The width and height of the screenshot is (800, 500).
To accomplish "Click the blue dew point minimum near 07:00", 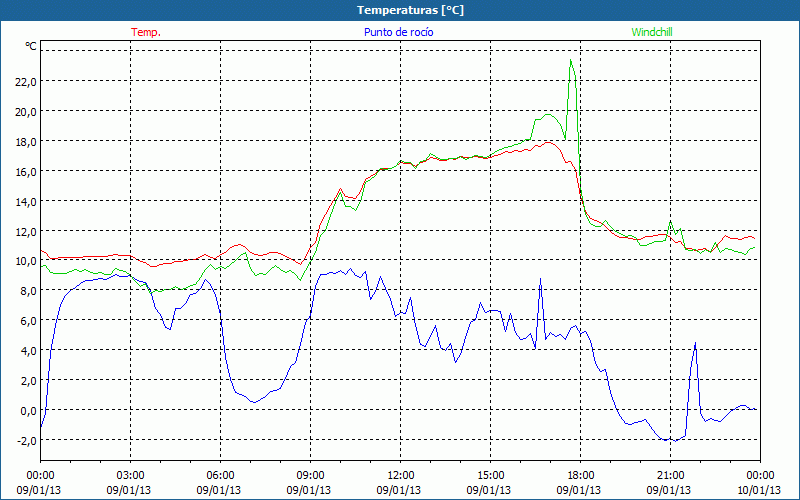I will click(x=254, y=402).
